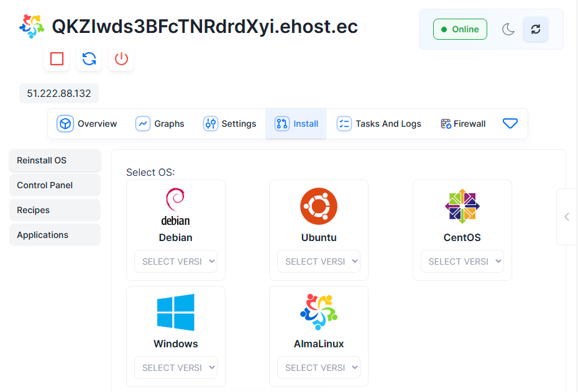Viewport: 578px width, 392px height.
Task: Select the Debian logo
Action: click(176, 207)
